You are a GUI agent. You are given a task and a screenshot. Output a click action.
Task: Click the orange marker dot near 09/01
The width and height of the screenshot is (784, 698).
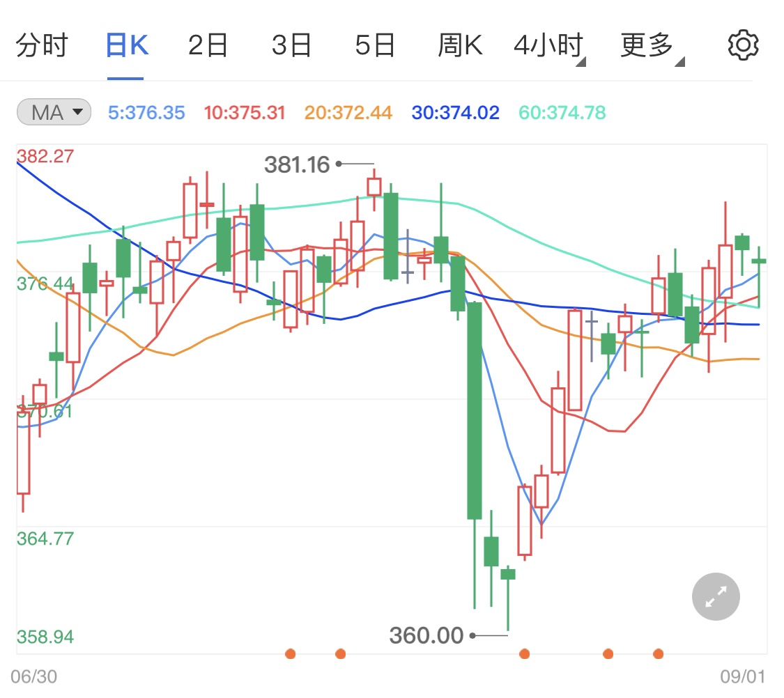[658, 653]
